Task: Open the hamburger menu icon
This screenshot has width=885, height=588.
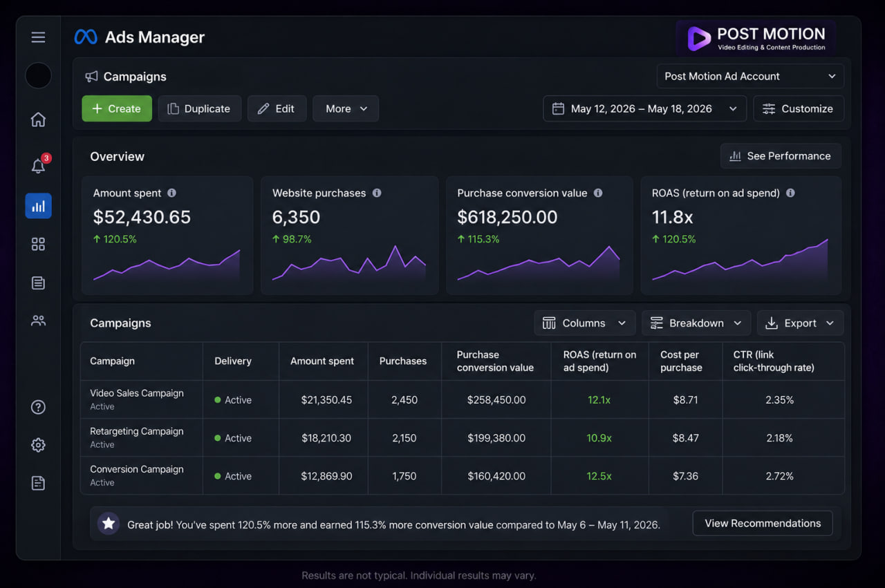Action: (x=38, y=37)
